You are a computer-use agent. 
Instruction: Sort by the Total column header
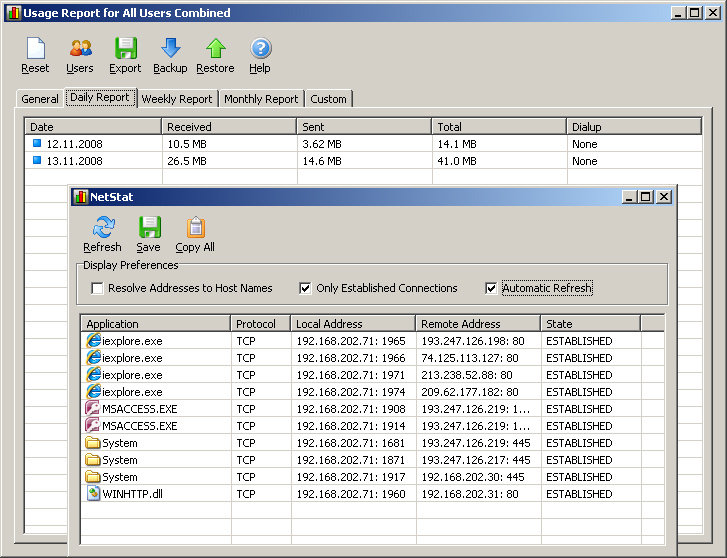(x=499, y=127)
